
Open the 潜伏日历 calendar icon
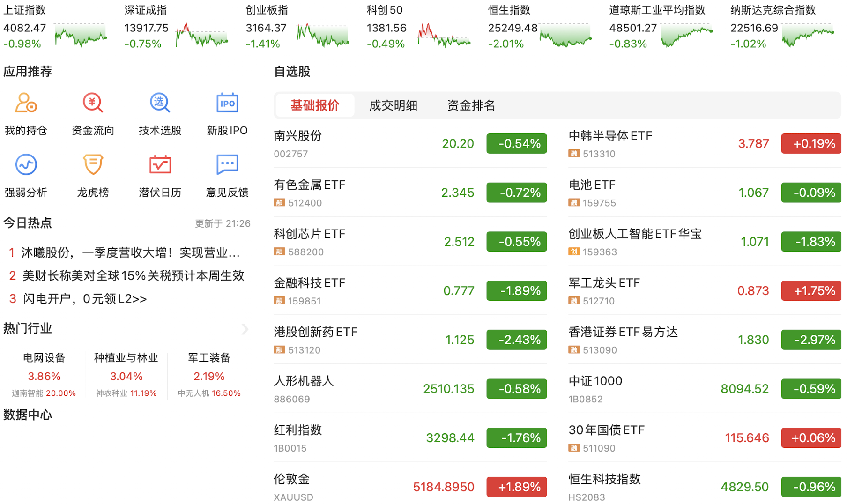pos(160,165)
